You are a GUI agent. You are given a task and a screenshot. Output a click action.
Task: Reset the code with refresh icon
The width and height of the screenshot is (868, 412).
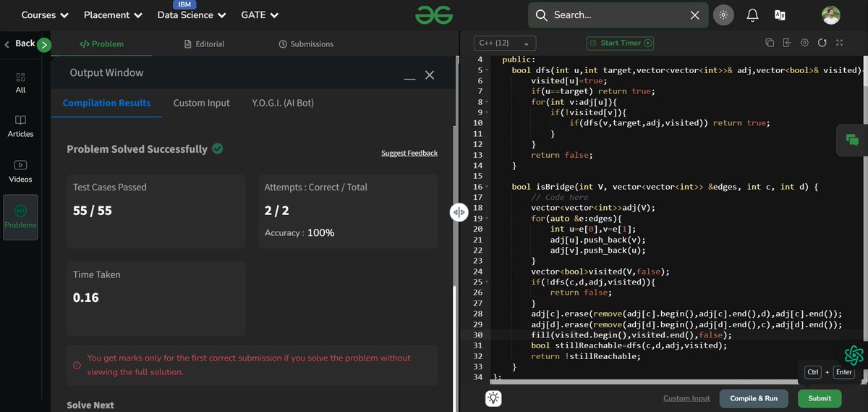pyautogui.click(x=822, y=43)
